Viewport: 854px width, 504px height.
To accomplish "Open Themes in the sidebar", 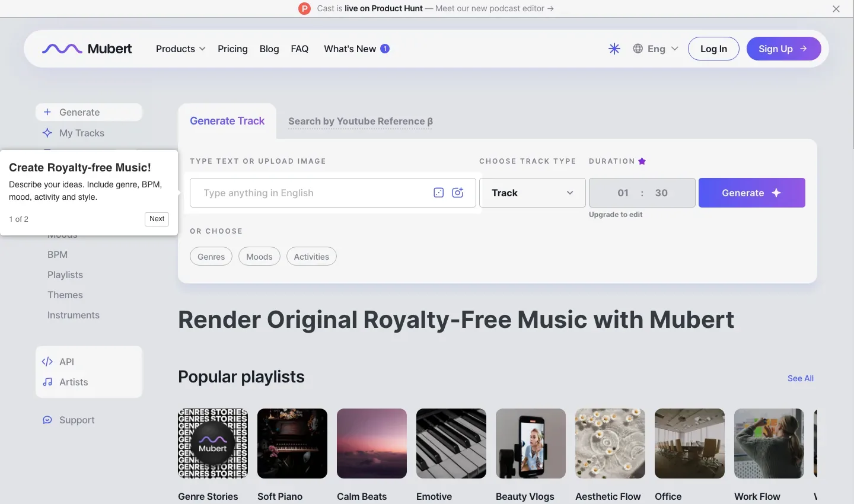I will coord(65,295).
